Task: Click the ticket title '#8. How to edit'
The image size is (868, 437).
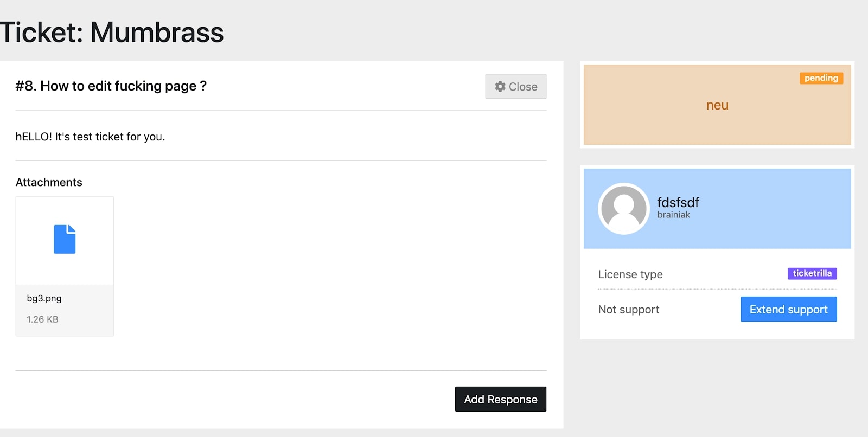Action: (111, 86)
